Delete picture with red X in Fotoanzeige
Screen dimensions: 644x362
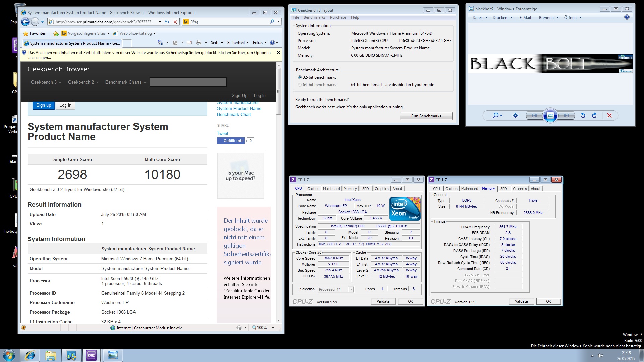(609, 115)
